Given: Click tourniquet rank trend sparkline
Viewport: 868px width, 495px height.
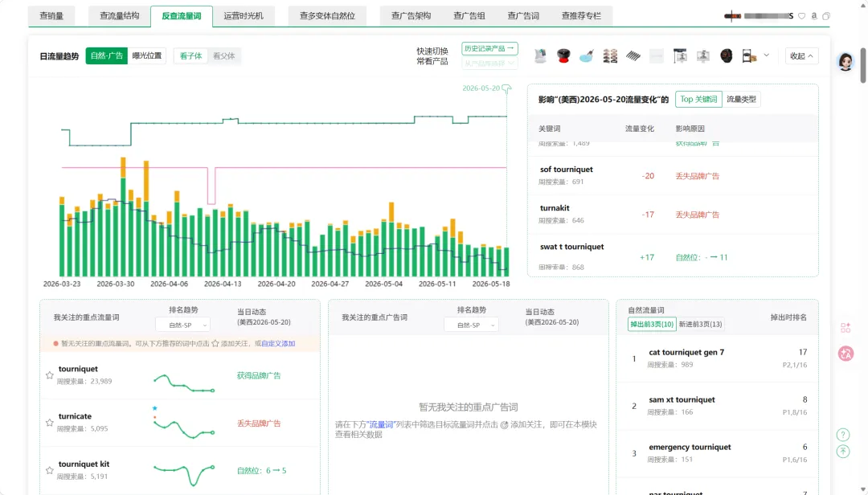Looking at the screenshot, I should point(184,382).
